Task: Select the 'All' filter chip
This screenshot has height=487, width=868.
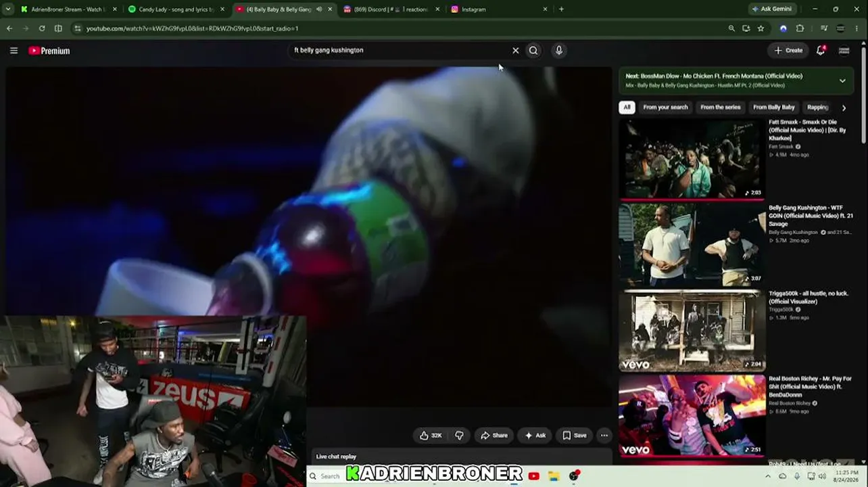Action: 627,108
